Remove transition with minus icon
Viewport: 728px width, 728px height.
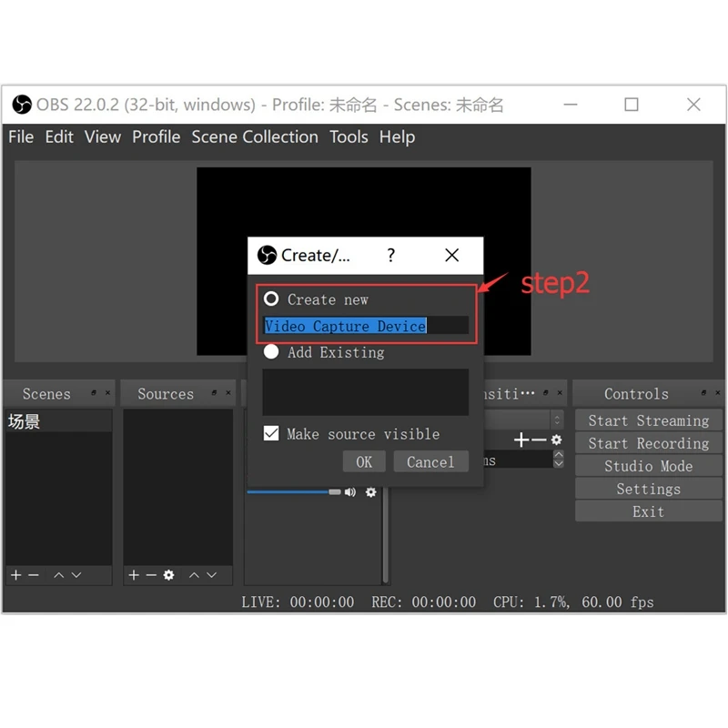pos(539,440)
